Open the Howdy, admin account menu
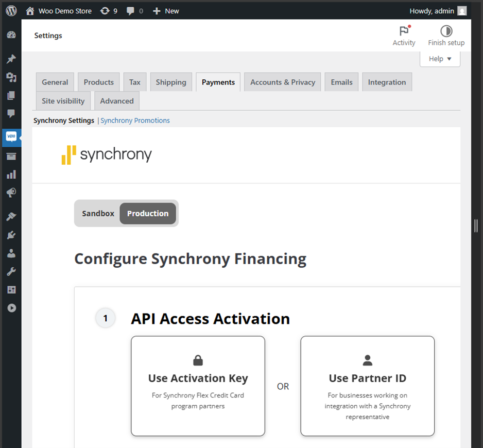This screenshot has height=448, width=483. (437, 11)
